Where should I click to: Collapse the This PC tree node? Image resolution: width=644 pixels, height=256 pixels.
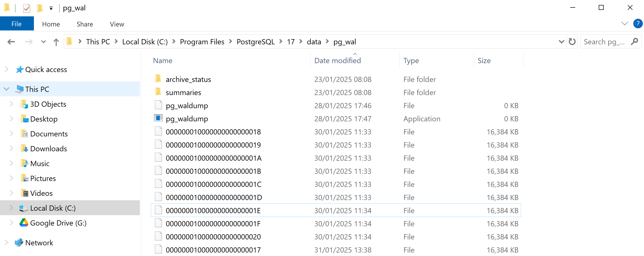click(x=7, y=89)
